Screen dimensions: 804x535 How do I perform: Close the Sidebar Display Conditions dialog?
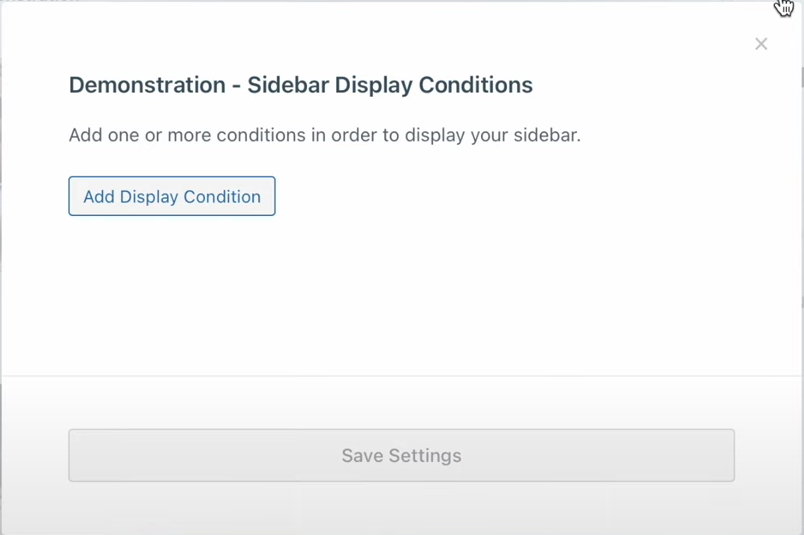point(761,44)
